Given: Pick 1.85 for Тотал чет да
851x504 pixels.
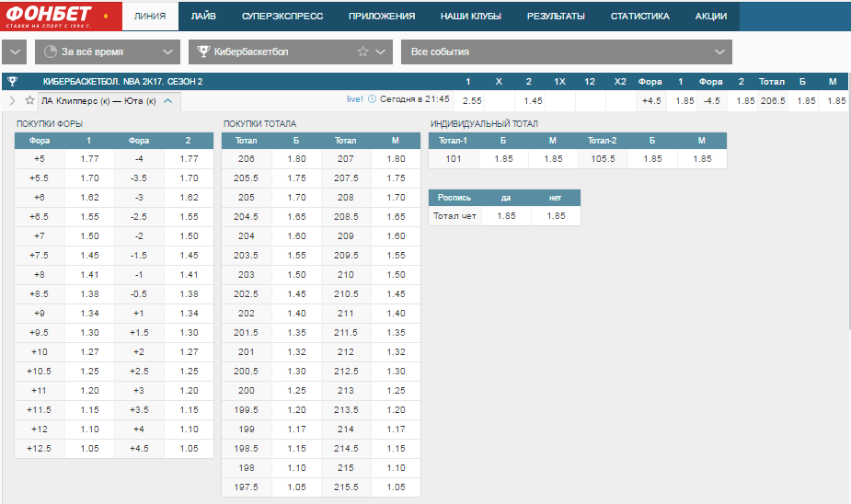Looking at the screenshot, I should coord(506,216).
